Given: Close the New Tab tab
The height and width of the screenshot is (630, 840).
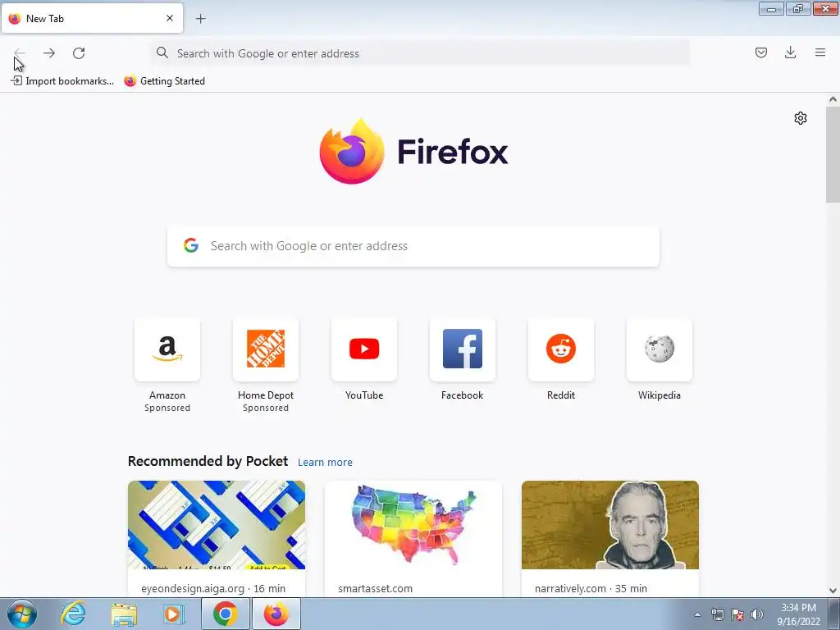Looking at the screenshot, I should [x=170, y=18].
